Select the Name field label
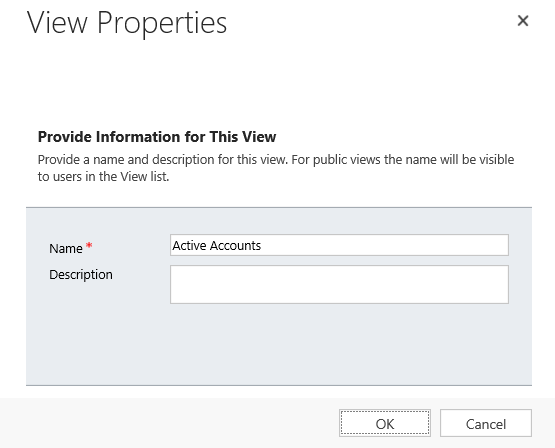 pos(66,248)
